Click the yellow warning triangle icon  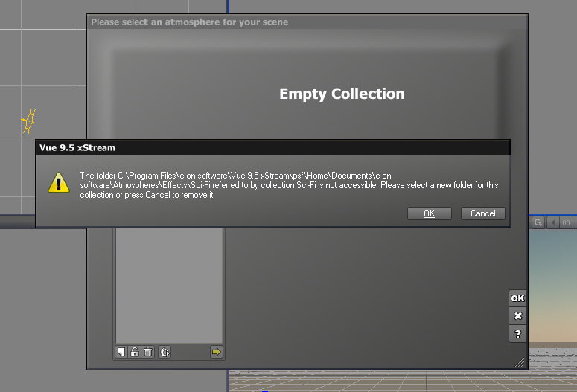[59, 182]
